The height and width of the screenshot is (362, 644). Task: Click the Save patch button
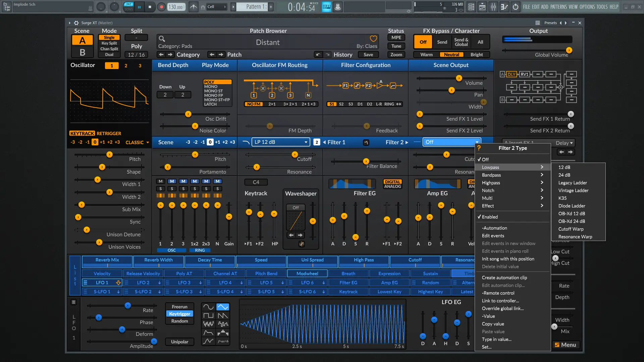point(368,55)
